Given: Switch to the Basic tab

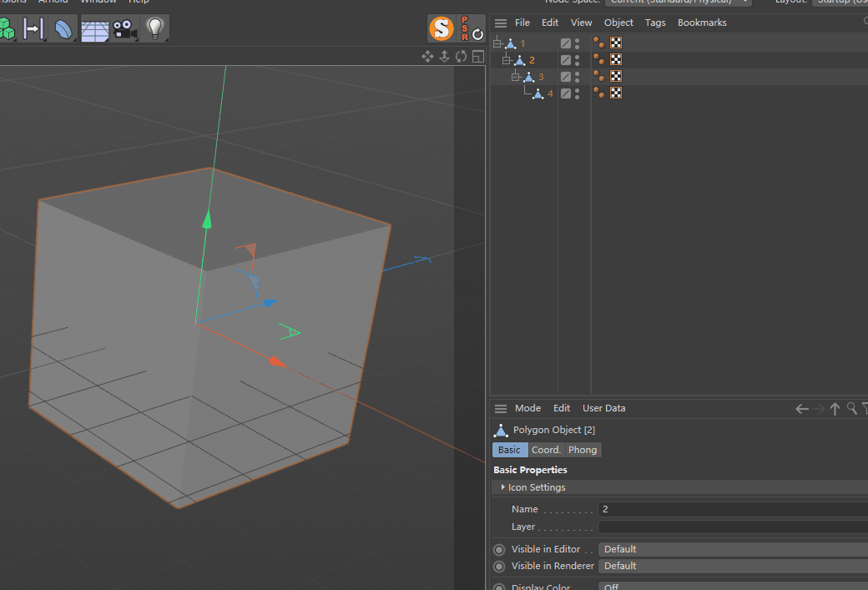Looking at the screenshot, I should [x=509, y=450].
